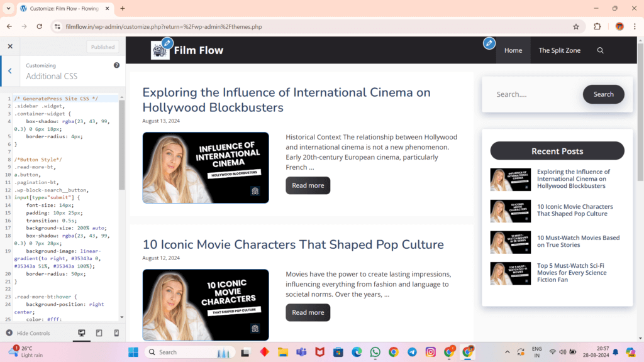Reload the page
The width and height of the screenshot is (644, 362).
pyautogui.click(x=40, y=26)
